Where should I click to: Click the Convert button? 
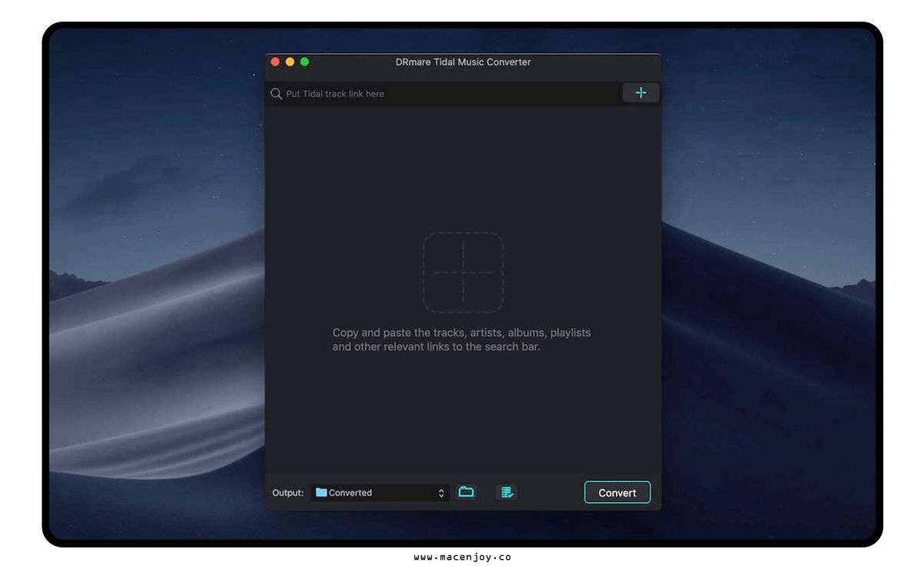[618, 493]
